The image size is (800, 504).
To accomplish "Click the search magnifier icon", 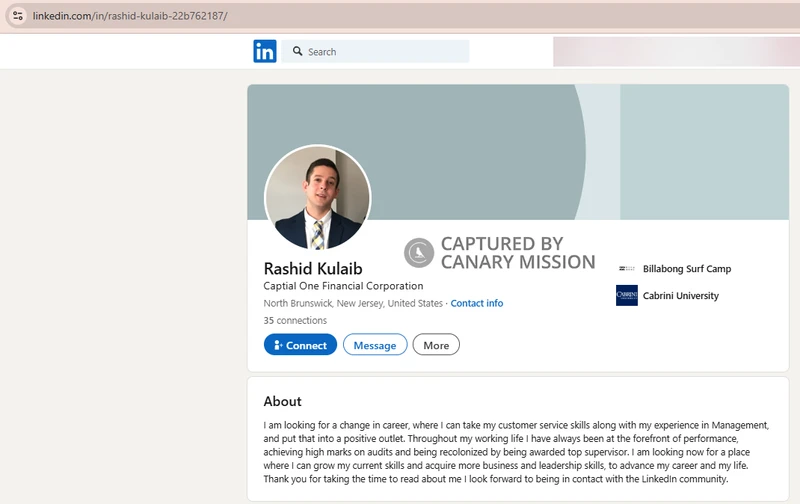I will coord(297,51).
